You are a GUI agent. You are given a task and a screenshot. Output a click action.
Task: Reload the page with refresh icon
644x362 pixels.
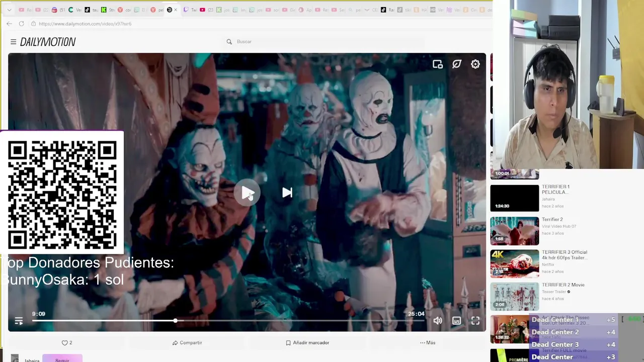(x=21, y=24)
